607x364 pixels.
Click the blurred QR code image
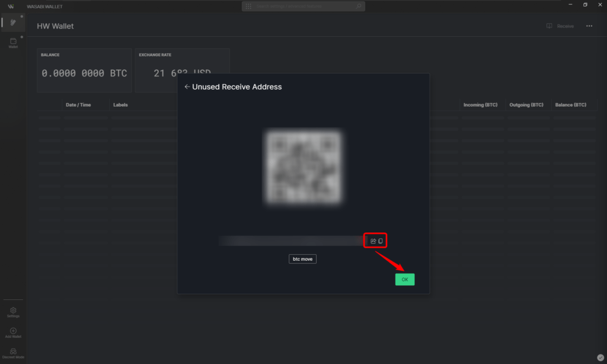(303, 167)
